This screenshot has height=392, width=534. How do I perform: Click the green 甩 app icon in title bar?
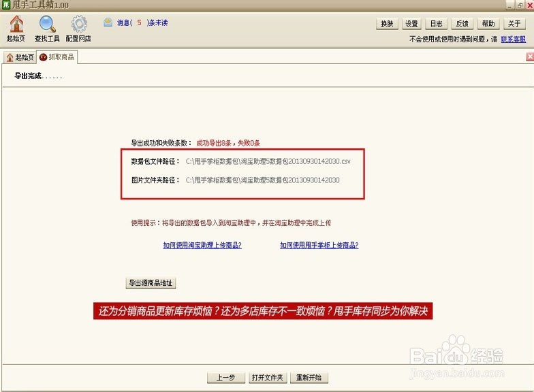click(x=5, y=5)
